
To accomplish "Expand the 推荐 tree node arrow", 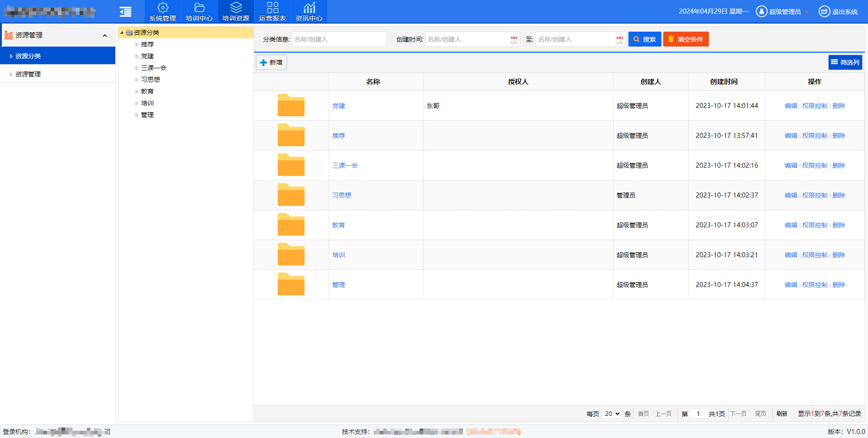I will [x=137, y=44].
